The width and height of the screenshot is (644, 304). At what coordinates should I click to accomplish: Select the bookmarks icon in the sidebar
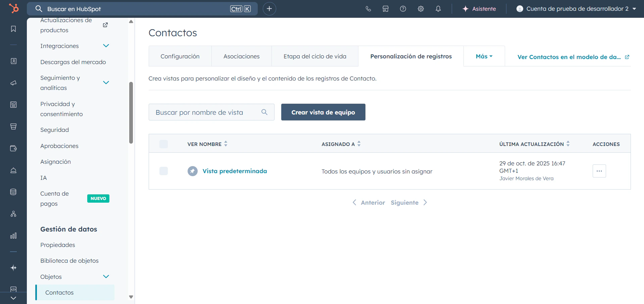pos(13,29)
